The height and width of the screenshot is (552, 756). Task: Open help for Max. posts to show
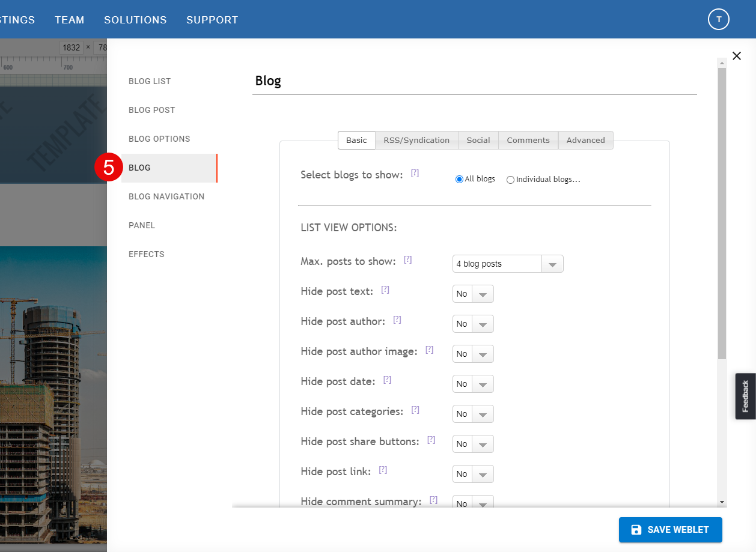coord(407,259)
